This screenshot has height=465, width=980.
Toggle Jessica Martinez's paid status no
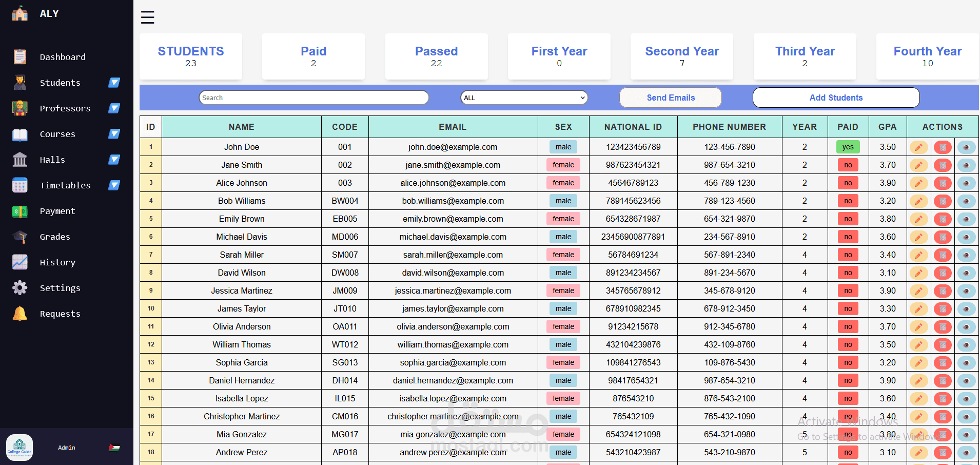coord(848,290)
